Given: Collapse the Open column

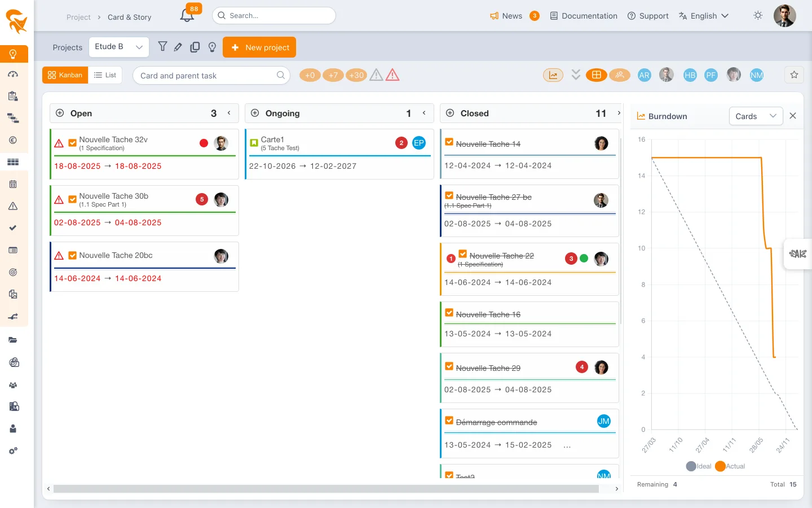Looking at the screenshot, I should pyautogui.click(x=229, y=113).
